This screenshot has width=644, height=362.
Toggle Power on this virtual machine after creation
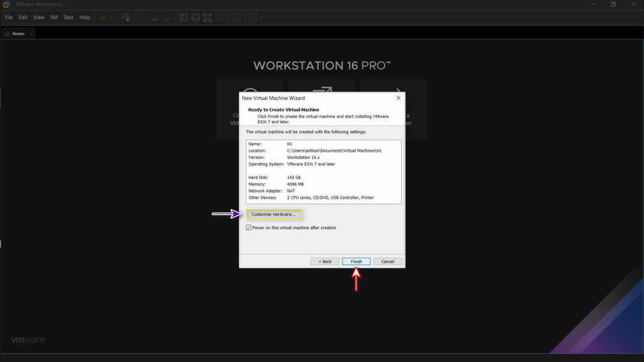pyautogui.click(x=249, y=228)
